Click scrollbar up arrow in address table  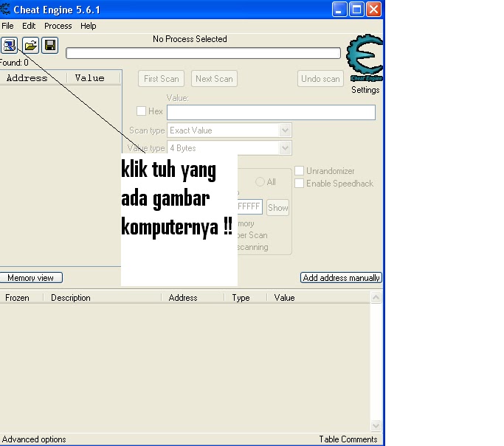tap(376, 297)
